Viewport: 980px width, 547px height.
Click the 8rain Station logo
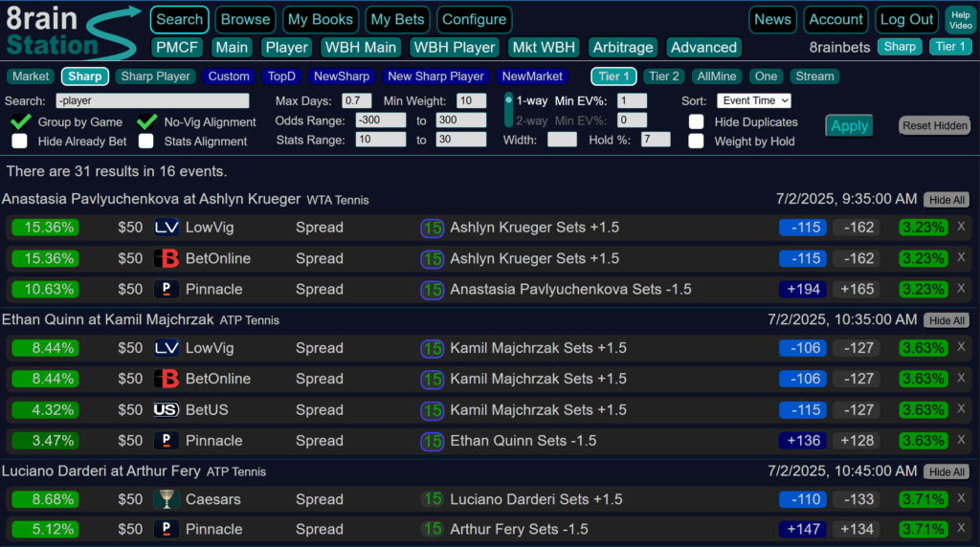coord(72,32)
